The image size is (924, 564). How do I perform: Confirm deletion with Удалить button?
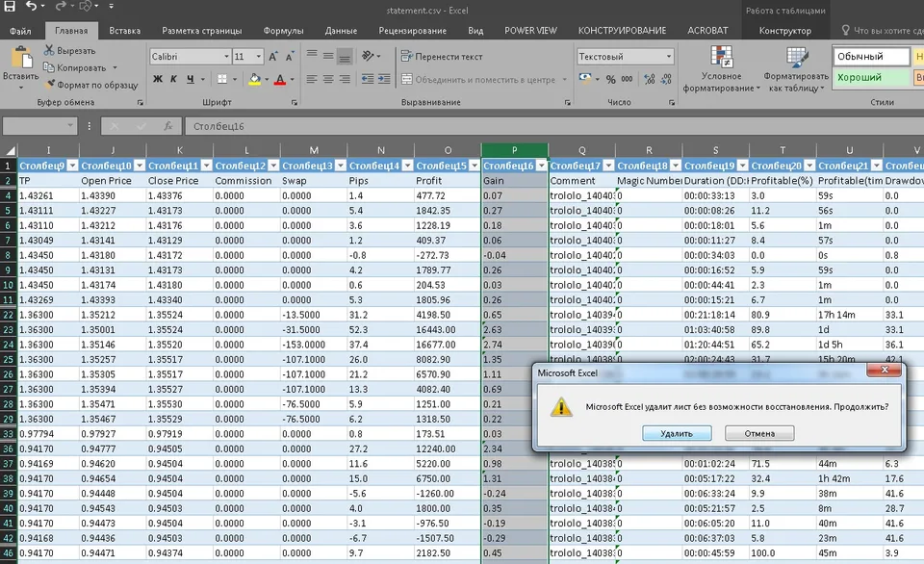tap(677, 433)
